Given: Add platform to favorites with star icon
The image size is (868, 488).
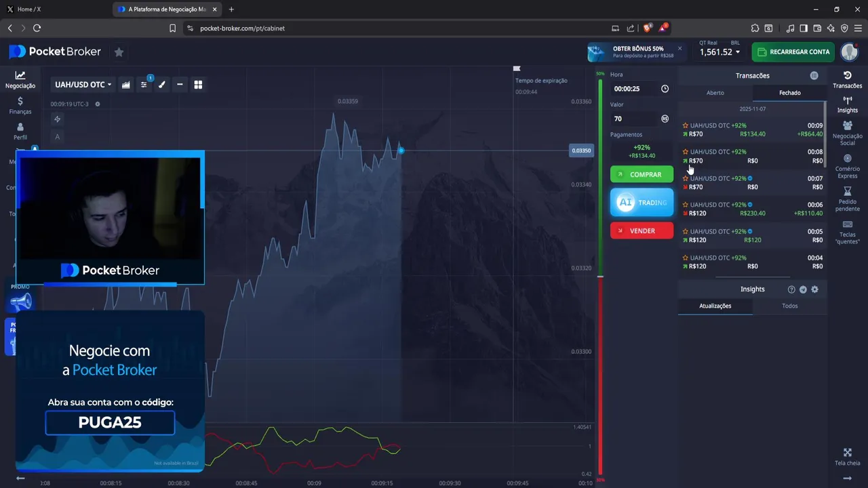Looking at the screenshot, I should point(119,52).
